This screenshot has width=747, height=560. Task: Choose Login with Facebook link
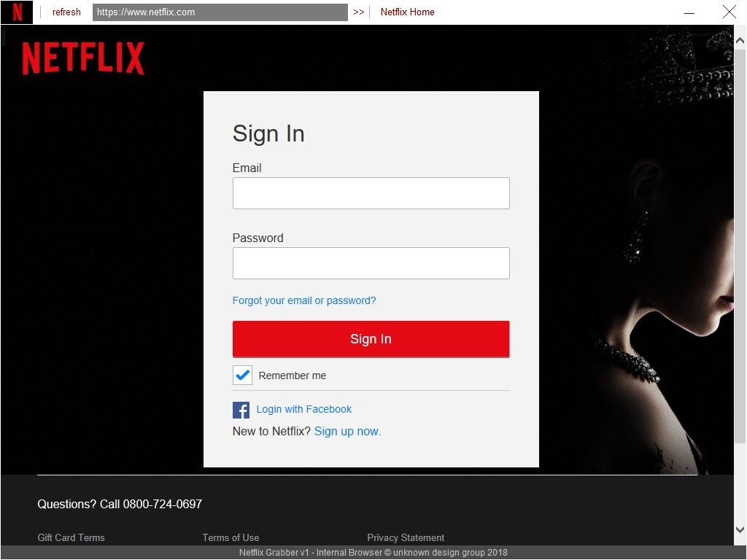304,409
